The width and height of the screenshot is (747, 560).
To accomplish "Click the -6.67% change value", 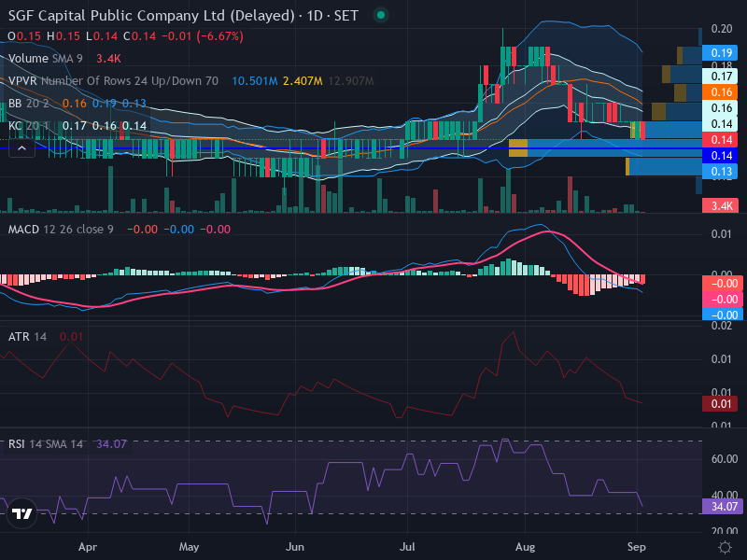I will pyautogui.click(x=220, y=36).
